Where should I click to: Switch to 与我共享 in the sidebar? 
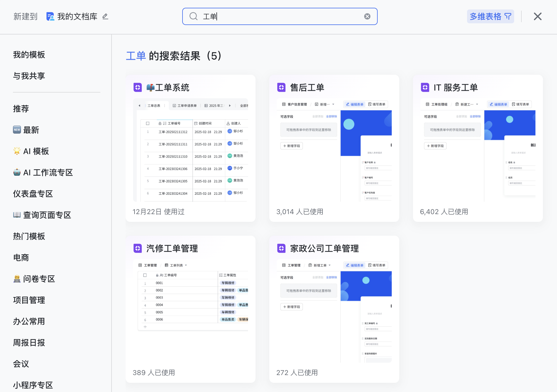[29, 76]
